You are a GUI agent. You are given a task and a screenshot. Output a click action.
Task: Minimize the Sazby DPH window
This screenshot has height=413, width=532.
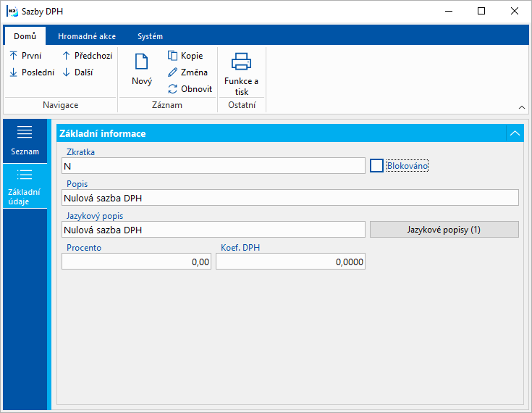[449, 11]
